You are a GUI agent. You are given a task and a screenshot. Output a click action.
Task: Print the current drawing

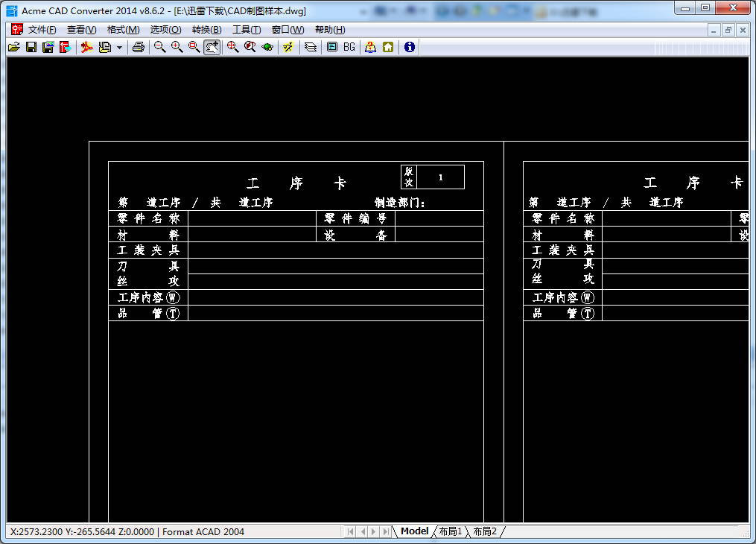138,47
